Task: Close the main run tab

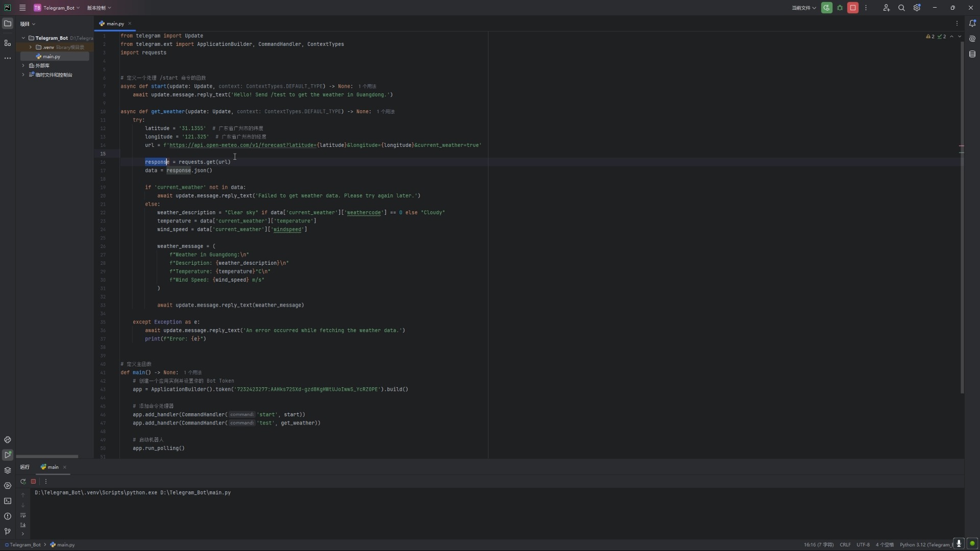Action: 65,467
